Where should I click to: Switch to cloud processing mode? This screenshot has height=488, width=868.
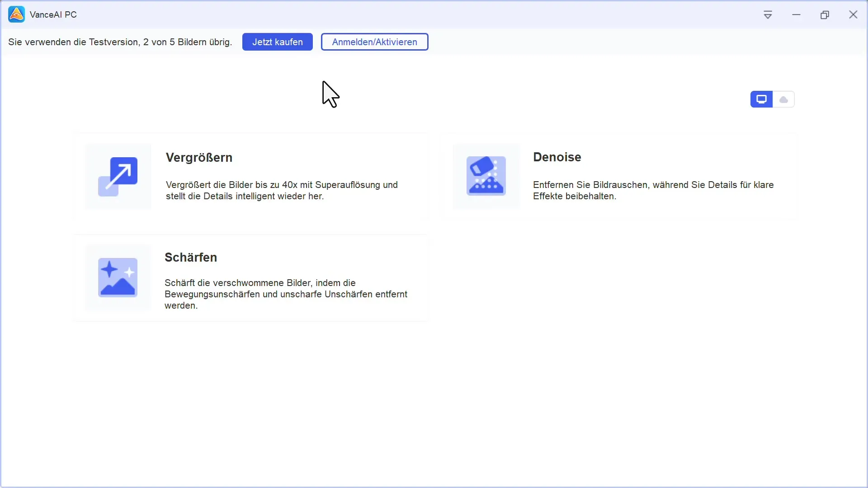[x=784, y=99]
